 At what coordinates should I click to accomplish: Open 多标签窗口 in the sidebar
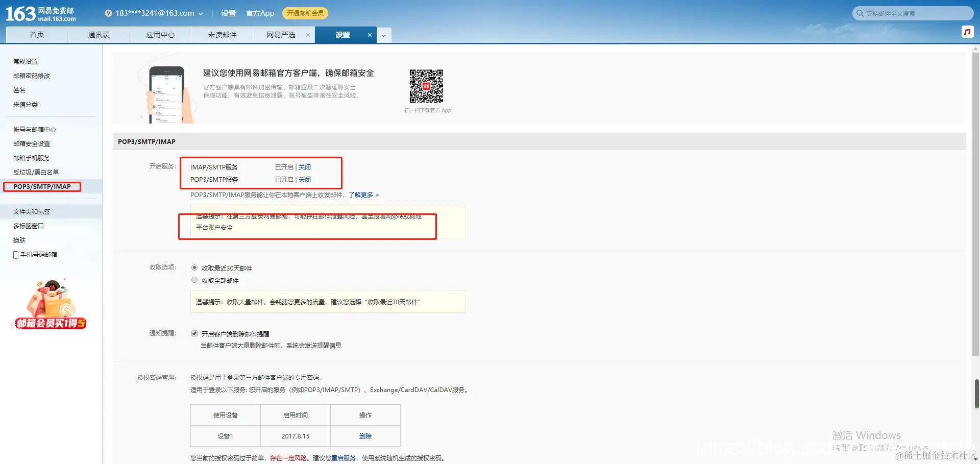click(29, 226)
